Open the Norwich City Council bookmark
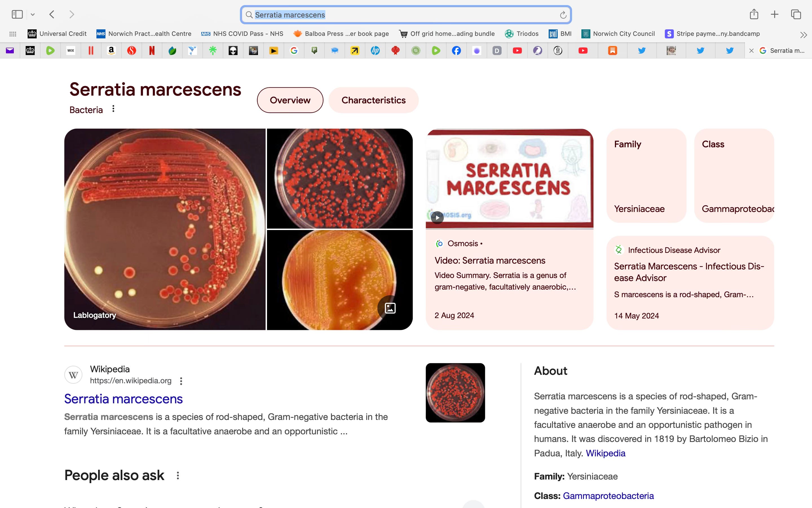The width and height of the screenshot is (812, 508). (x=618, y=34)
